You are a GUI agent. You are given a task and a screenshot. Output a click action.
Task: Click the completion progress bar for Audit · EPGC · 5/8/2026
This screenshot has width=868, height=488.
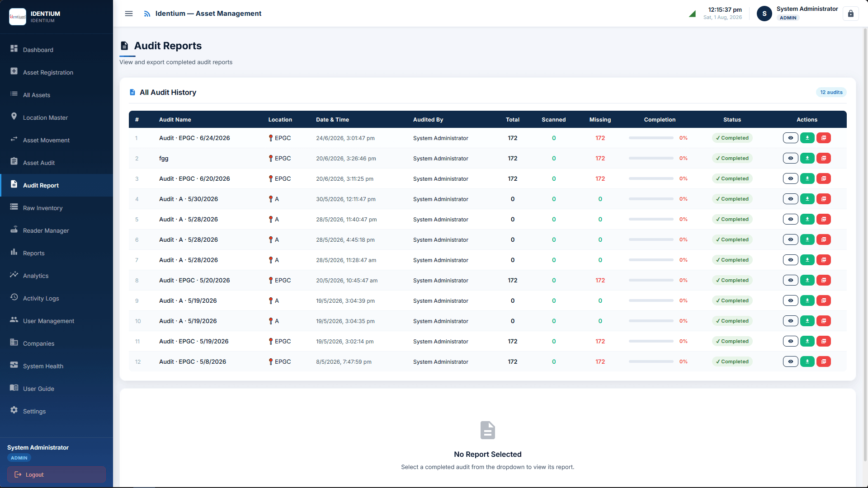pos(651,361)
